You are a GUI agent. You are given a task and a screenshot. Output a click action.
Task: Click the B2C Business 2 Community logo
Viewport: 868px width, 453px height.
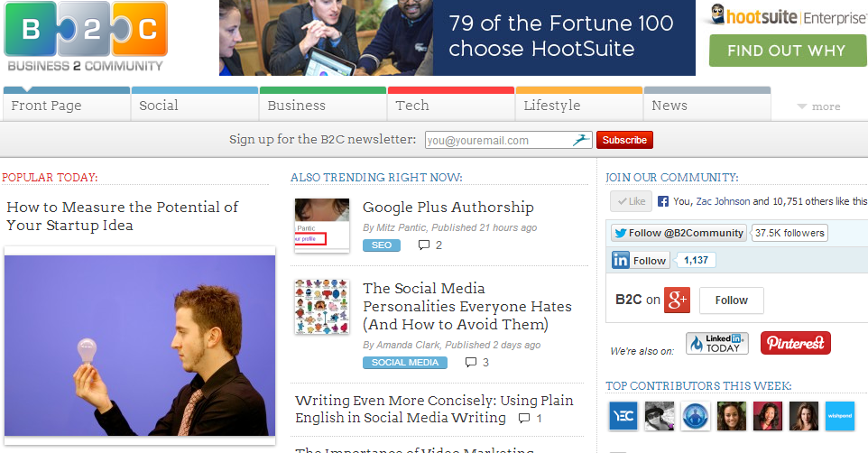pyautogui.click(x=85, y=37)
